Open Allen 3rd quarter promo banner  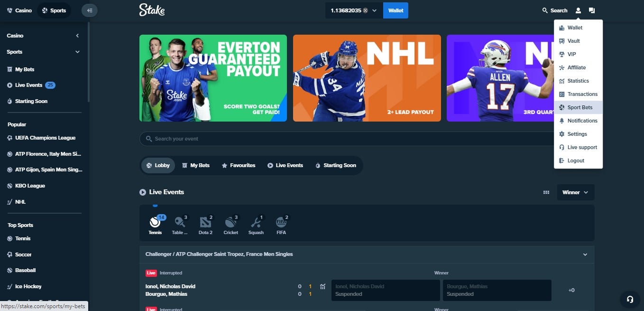[500, 78]
